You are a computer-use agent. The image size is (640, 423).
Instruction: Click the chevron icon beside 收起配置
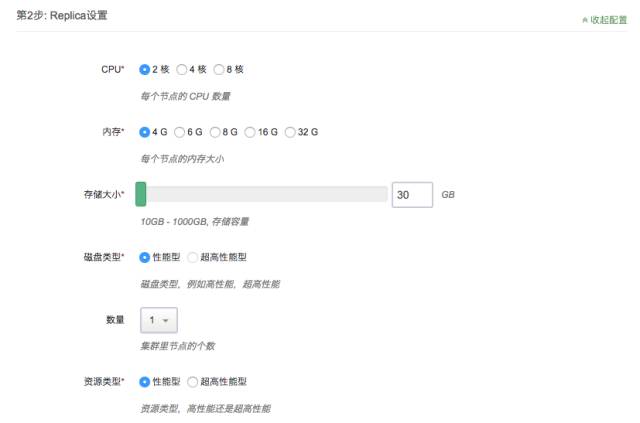[585, 20]
